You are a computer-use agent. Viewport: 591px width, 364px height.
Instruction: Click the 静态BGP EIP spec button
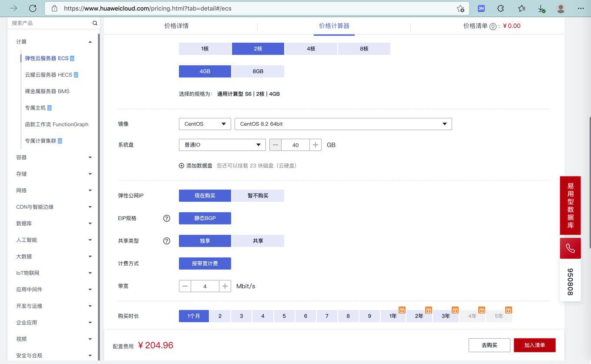(205, 218)
